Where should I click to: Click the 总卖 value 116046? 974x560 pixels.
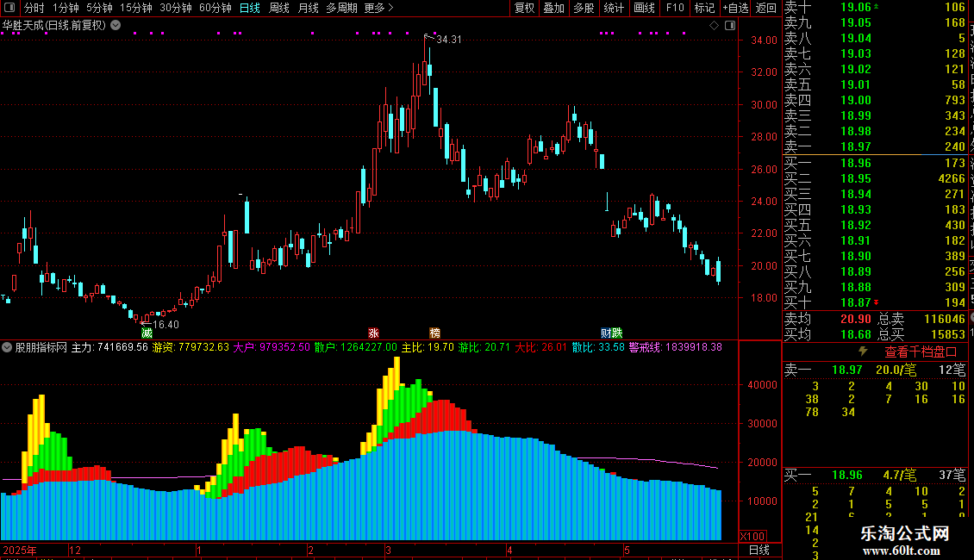pyautogui.click(x=945, y=319)
